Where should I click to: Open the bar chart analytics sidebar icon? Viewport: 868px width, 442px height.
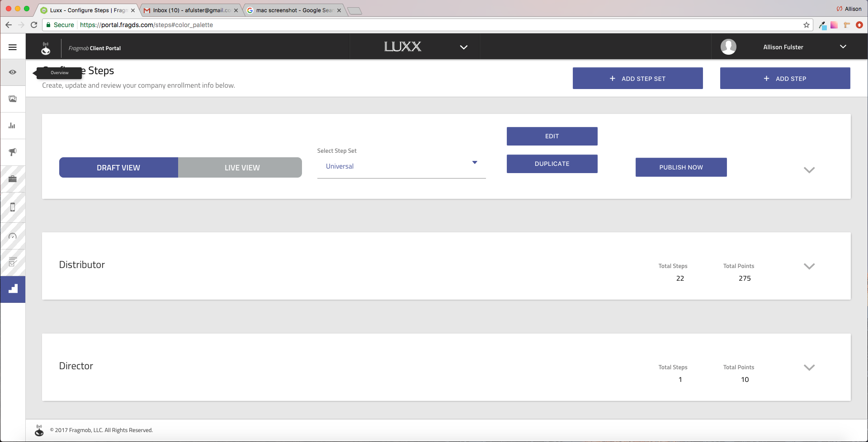(x=13, y=126)
